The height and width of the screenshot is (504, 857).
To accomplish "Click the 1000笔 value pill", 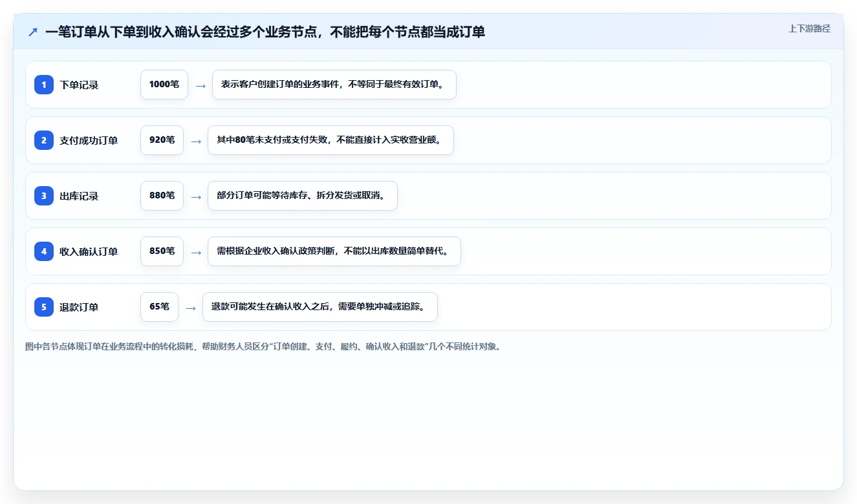I will tap(164, 85).
